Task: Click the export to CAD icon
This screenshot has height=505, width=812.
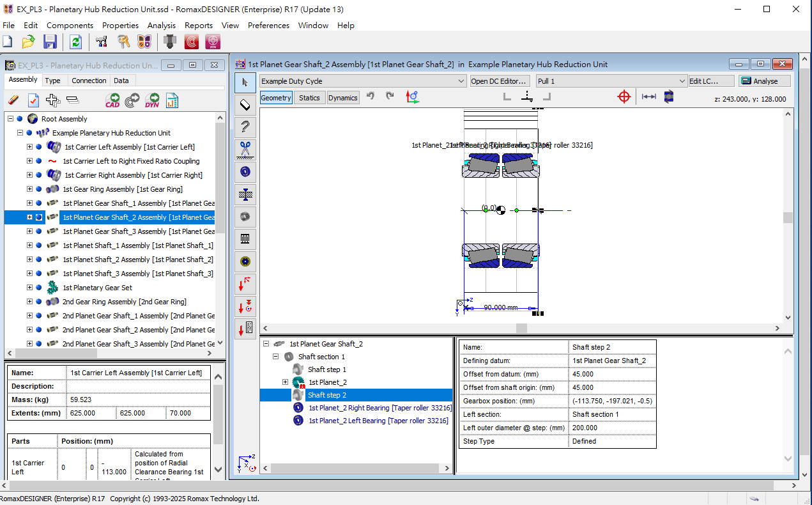Action: [x=112, y=100]
